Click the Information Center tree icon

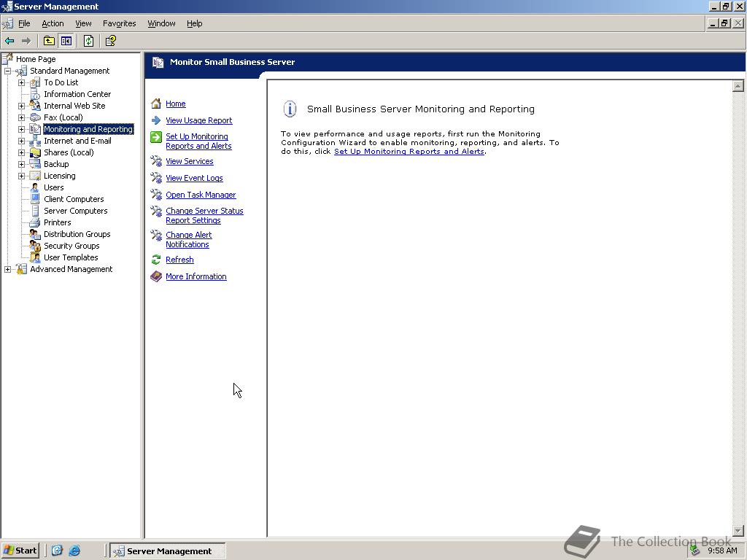tap(35, 94)
